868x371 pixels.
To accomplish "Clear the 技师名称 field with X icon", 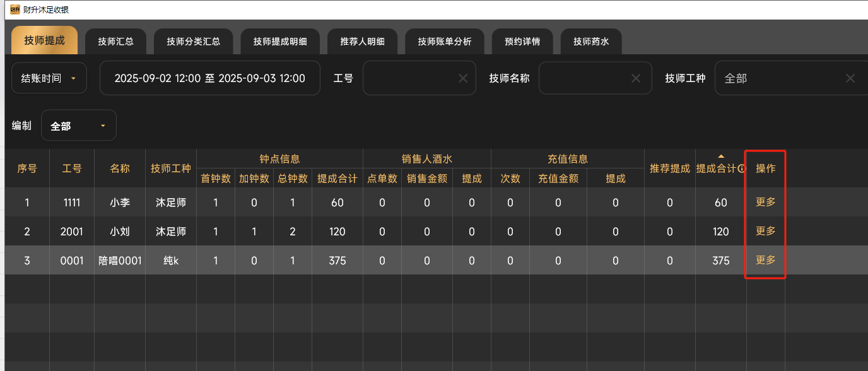I will [x=636, y=78].
